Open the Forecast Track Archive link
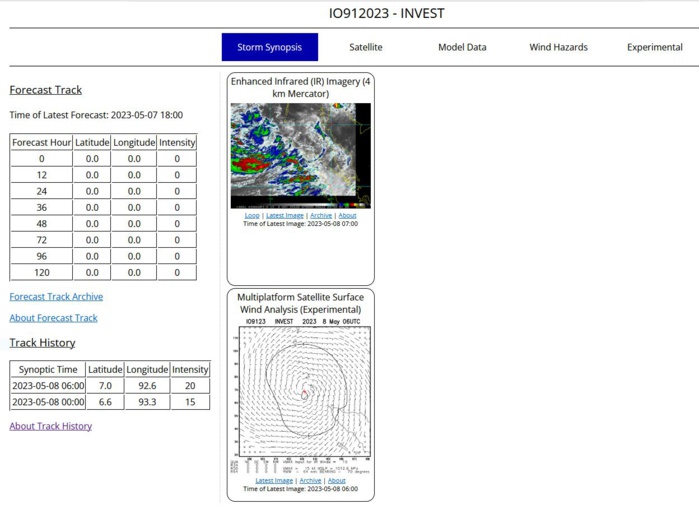This screenshot has width=699, height=509. (56, 297)
